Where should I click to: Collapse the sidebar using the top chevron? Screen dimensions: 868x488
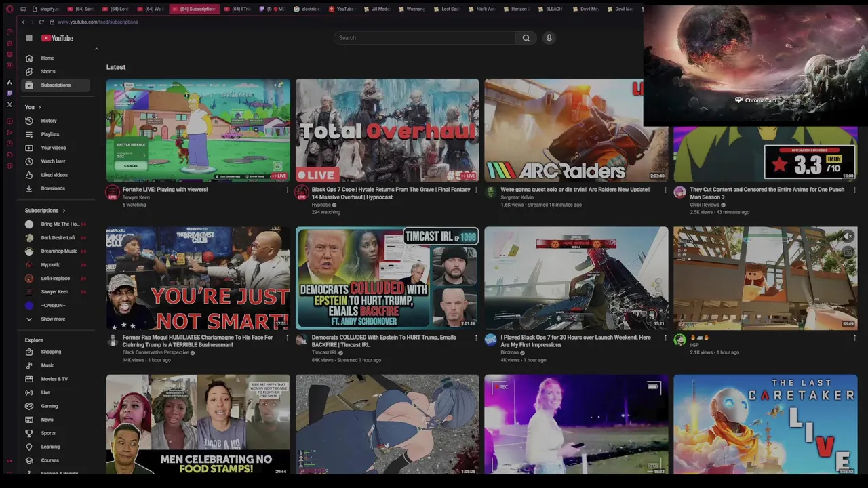(96, 49)
